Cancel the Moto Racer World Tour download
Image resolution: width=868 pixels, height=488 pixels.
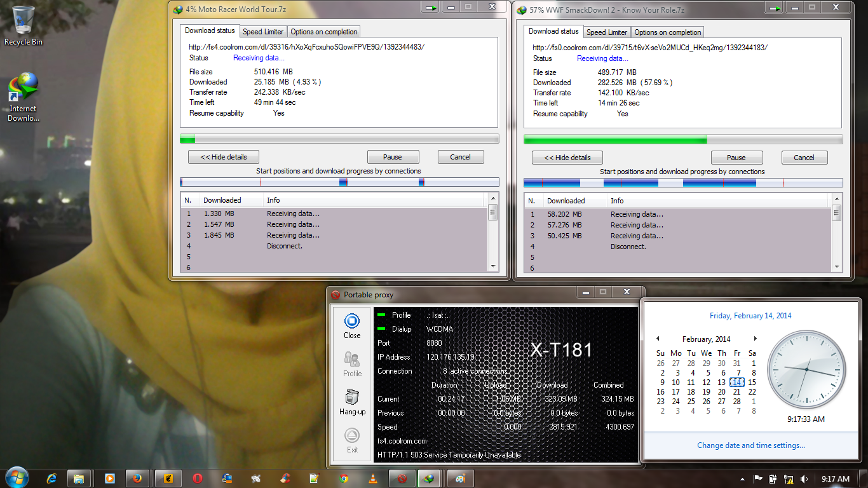pos(461,157)
